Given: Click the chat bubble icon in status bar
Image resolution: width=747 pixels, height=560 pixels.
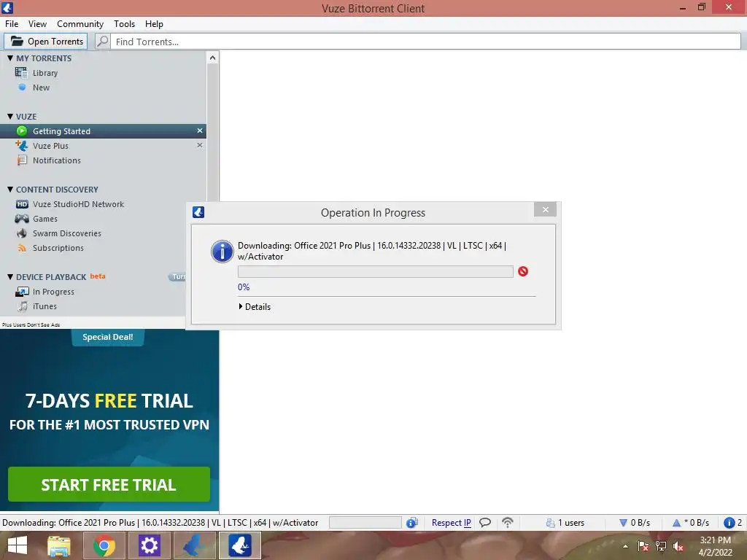Looking at the screenshot, I should [485, 522].
